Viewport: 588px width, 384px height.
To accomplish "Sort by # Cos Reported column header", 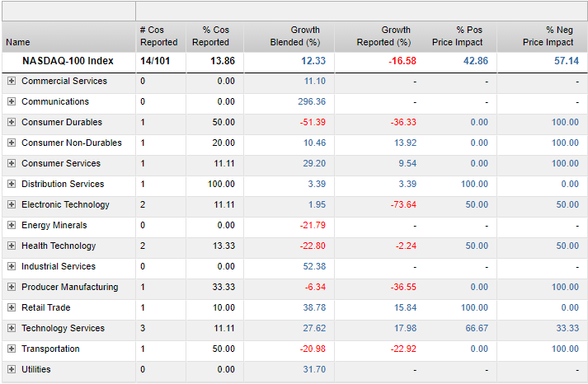I will click(158, 36).
